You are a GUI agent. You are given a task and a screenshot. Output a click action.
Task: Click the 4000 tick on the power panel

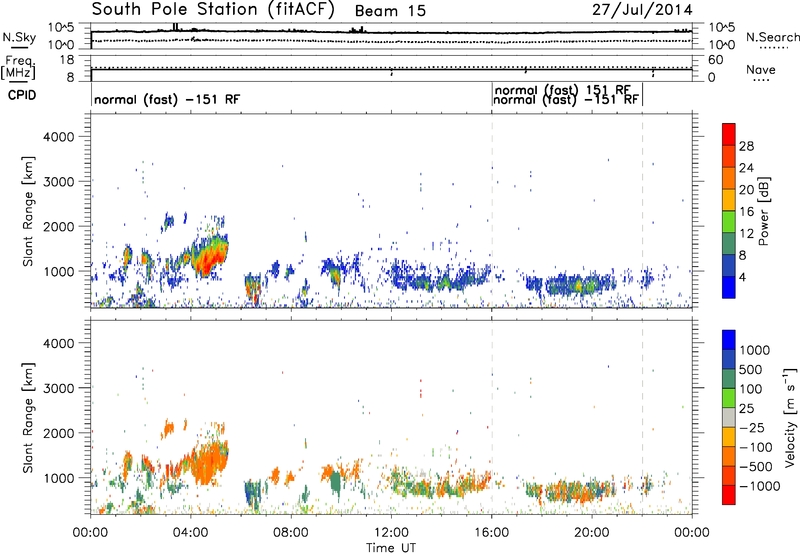(59, 137)
